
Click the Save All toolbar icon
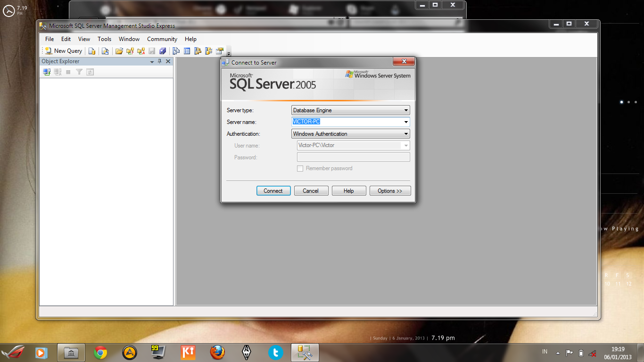coord(163,51)
